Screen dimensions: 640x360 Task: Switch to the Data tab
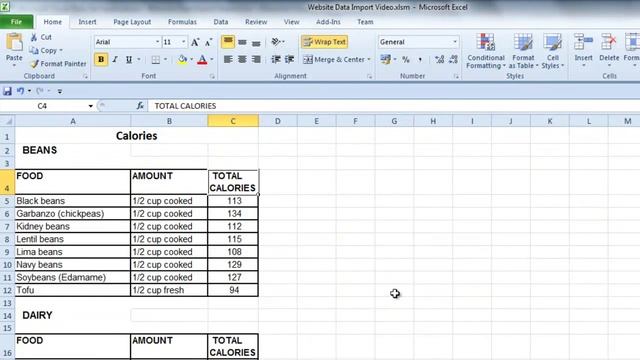221,22
